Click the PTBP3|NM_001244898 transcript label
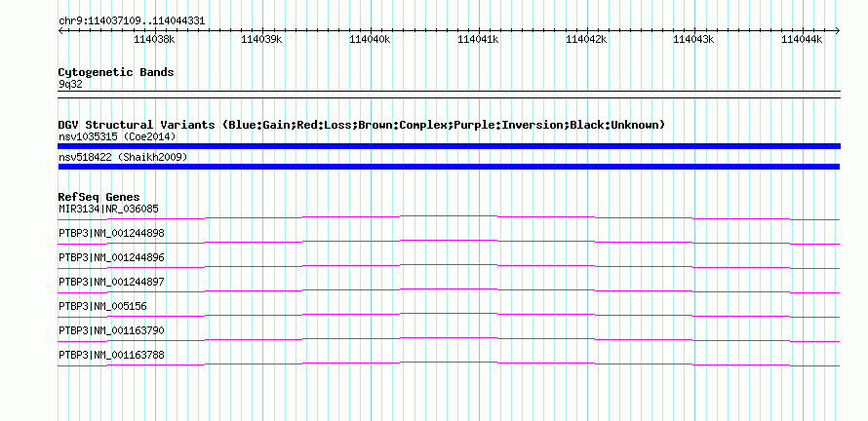 point(111,234)
